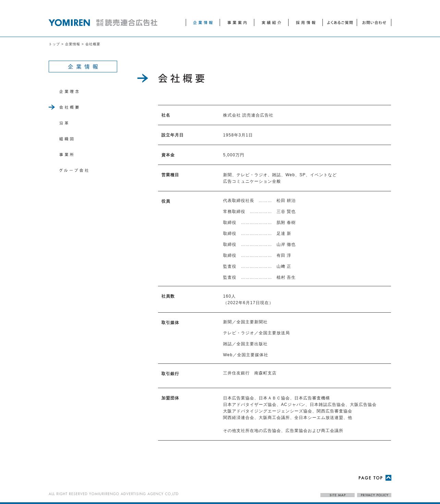Click the 営業種目 row label
This screenshot has height=504, width=440.
click(x=170, y=175)
